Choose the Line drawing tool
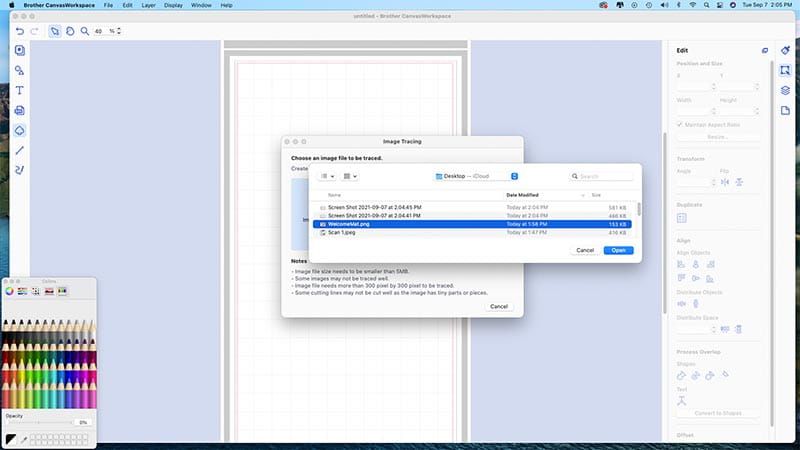800x450 pixels. point(19,150)
